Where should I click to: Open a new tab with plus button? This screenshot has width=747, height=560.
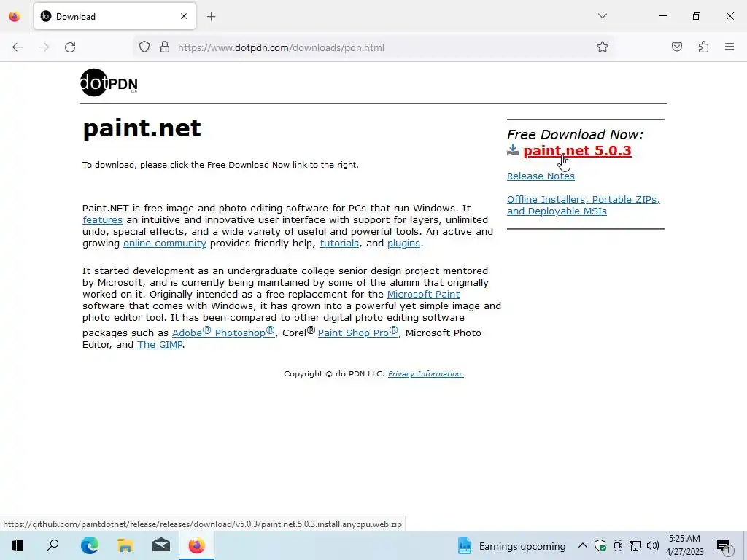[211, 17]
